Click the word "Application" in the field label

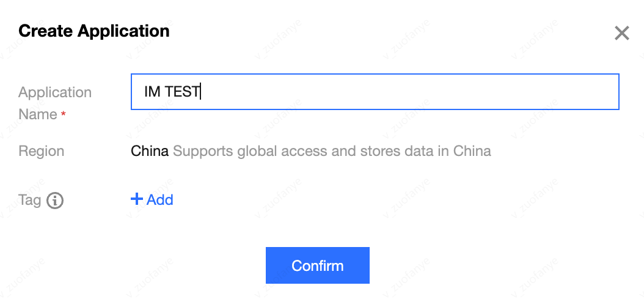click(x=55, y=92)
